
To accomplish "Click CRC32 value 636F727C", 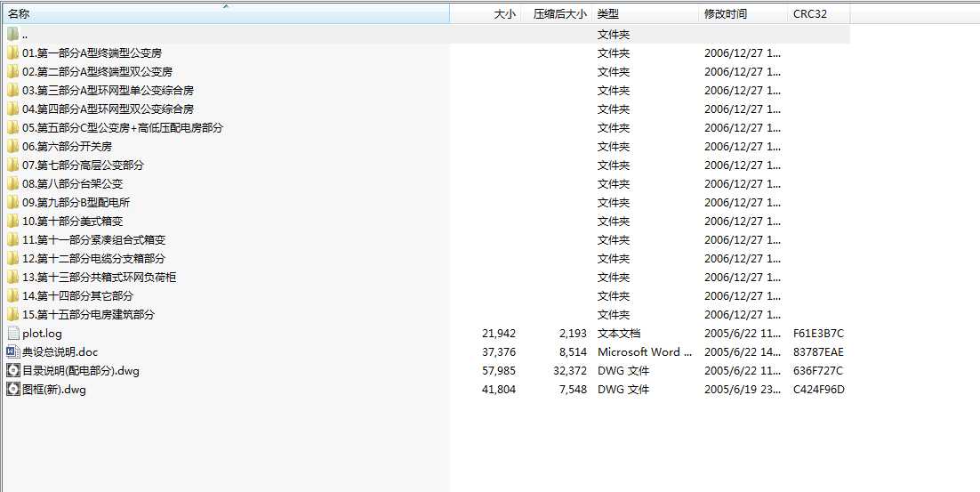I will 818,371.
